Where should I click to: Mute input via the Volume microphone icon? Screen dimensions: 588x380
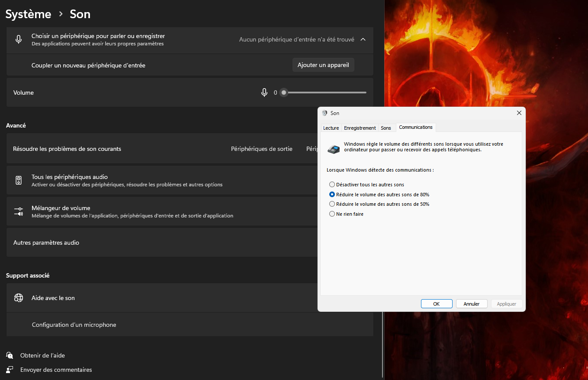click(264, 93)
